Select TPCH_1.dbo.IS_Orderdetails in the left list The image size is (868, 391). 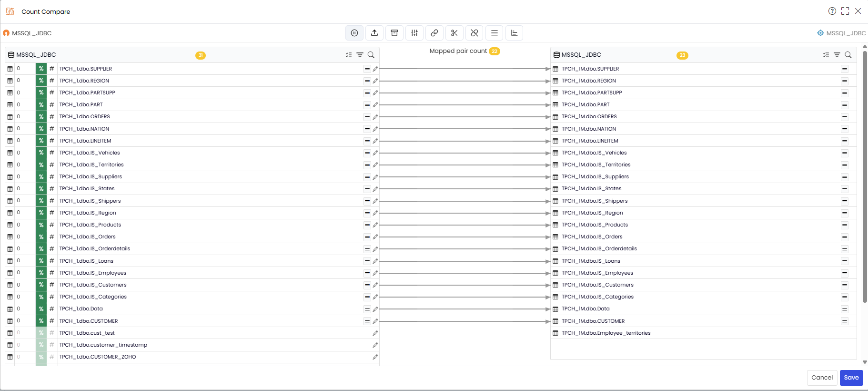94,248
